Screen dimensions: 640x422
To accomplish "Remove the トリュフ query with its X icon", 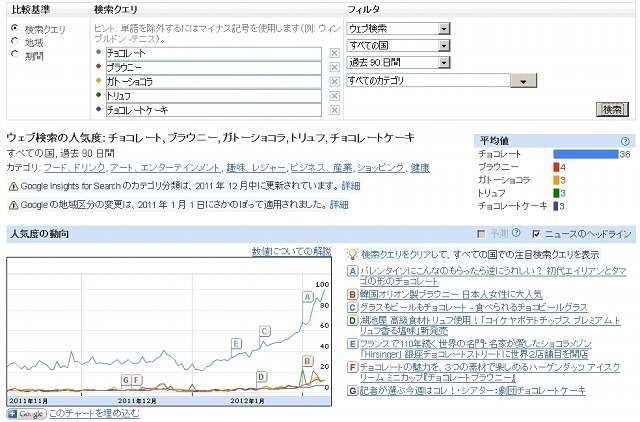I will pyautogui.click(x=334, y=96).
